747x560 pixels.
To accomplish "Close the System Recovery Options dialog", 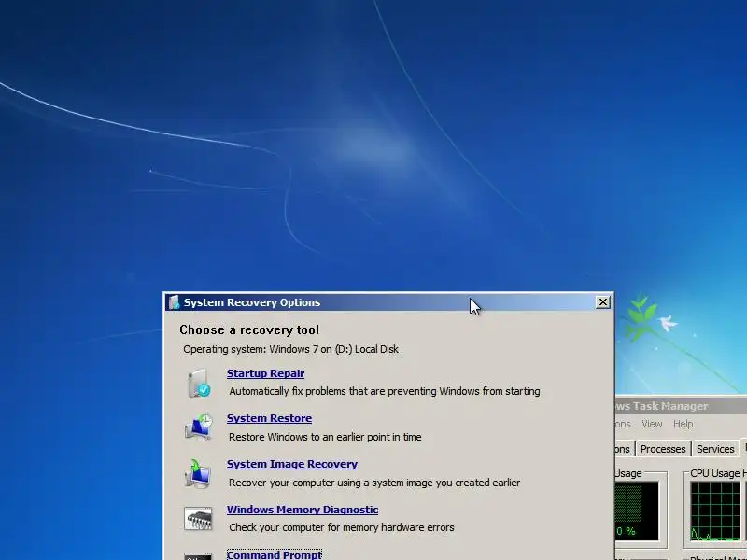I will click(x=602, y=301).
